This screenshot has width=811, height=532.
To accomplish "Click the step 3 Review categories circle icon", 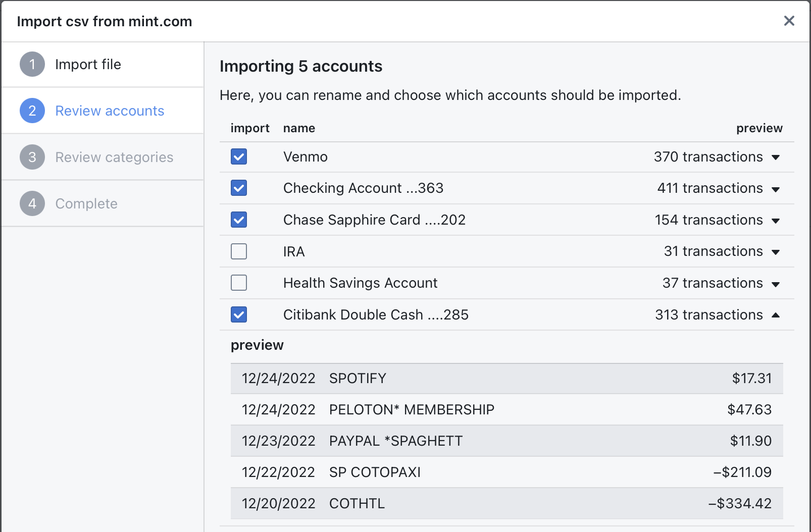I will 32,157.
